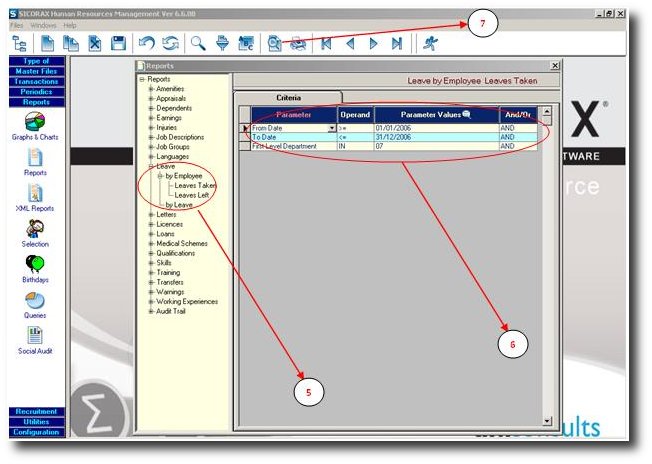
Task: Select Leaves Left report in tree
Action: click(192, 195)
